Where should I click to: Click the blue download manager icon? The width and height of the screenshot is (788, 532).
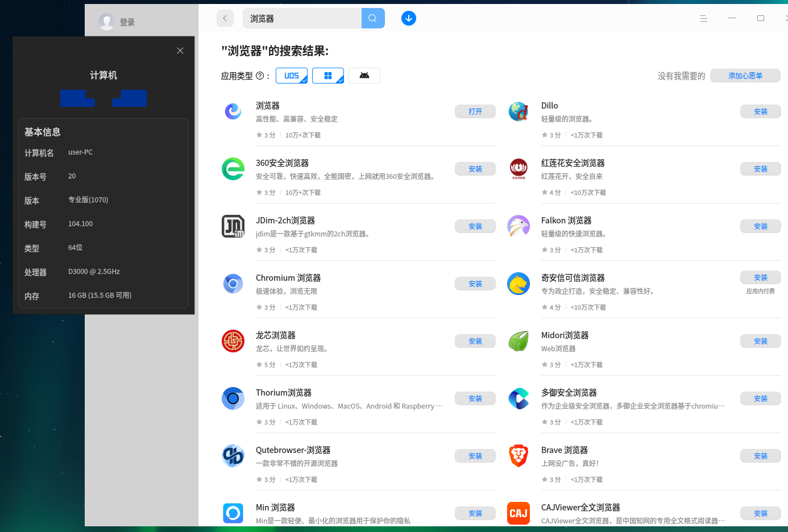(x=409, y=18)
